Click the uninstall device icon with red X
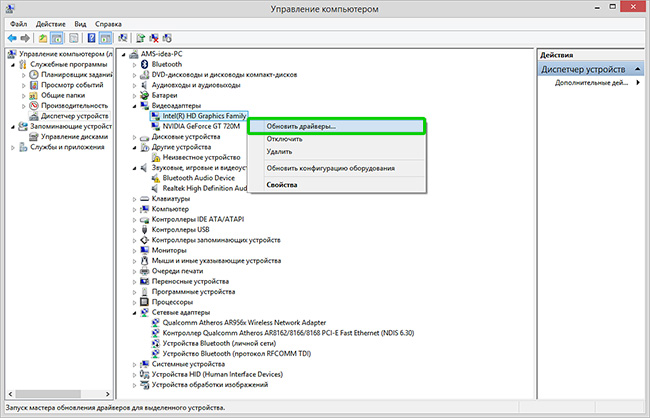Screen dimensions: 650x418 click(x=154, y=39)
